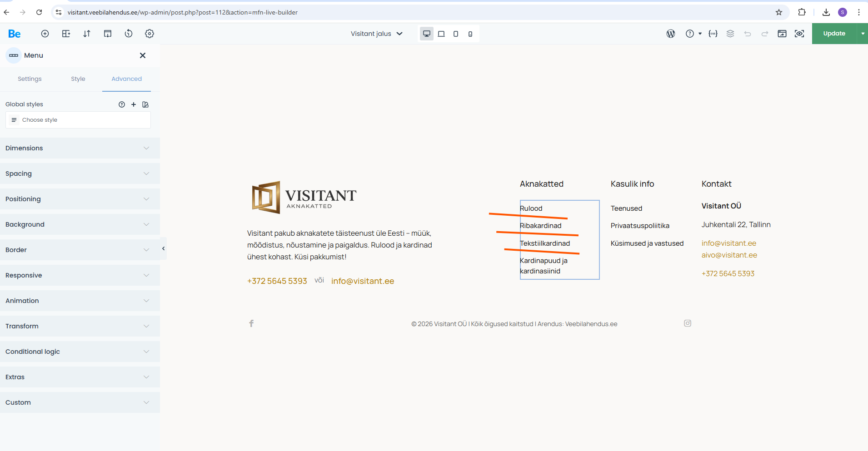Switch to tablet view mode
This screenshot has height=451, width=868.
[456, 34]
